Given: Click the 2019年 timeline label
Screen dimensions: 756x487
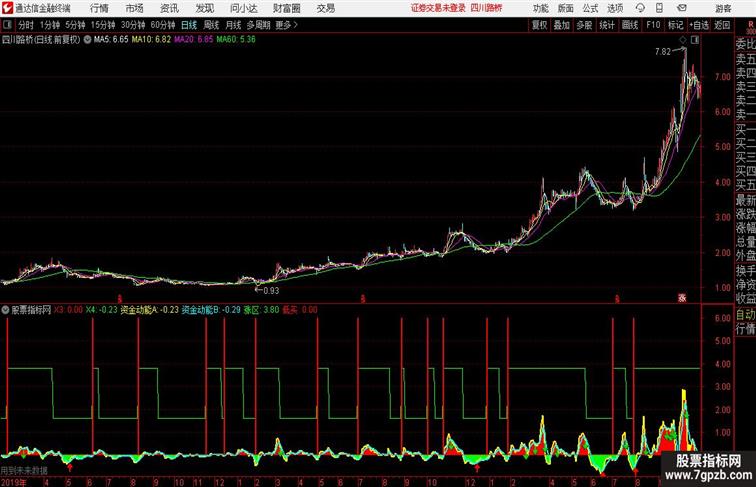Looking at the screenshot, I should click(x=14, y=482).
